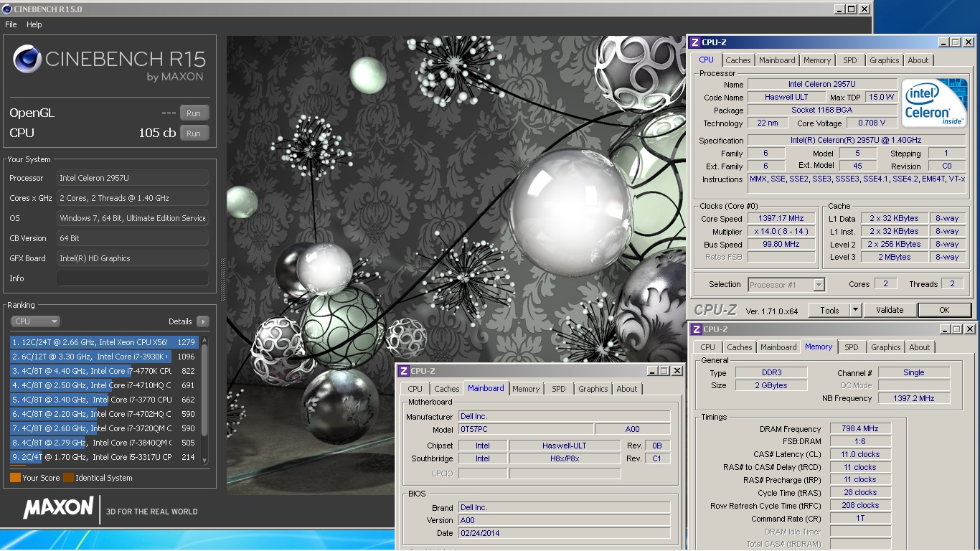Select ranking entry Core i7-3930K 1096
The image size is (980, 551).
point(104,357)
